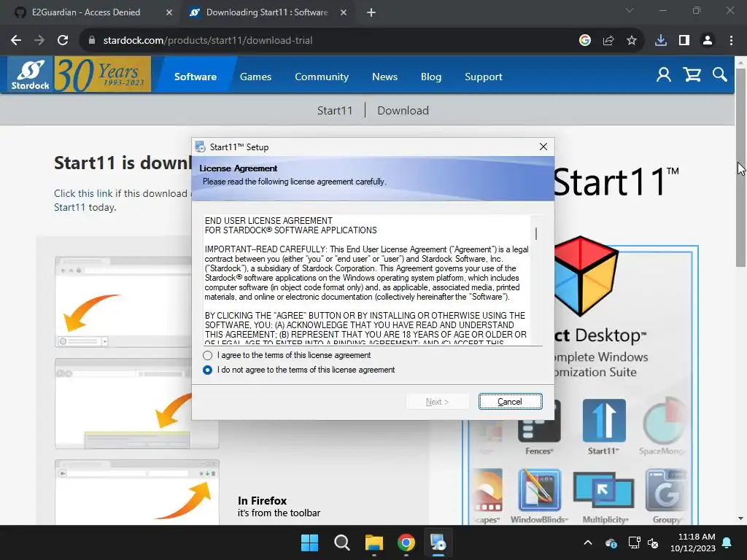Go to the News section

click(x=384, y=77)
